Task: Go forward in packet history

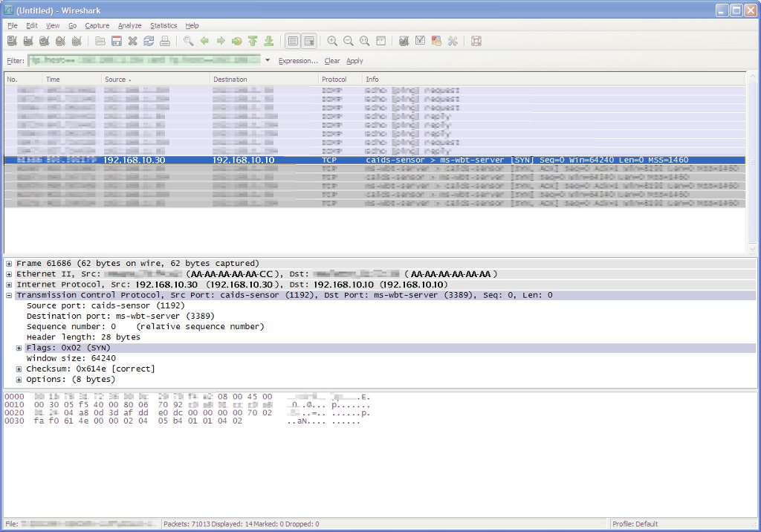Action: (221, 42)
